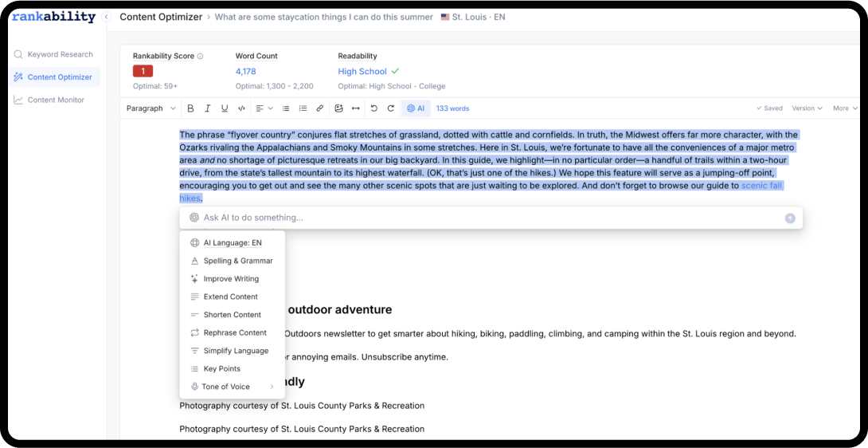Open Keyword Research in the sidebar
The image size is (868, 448).
pos(60,54)
